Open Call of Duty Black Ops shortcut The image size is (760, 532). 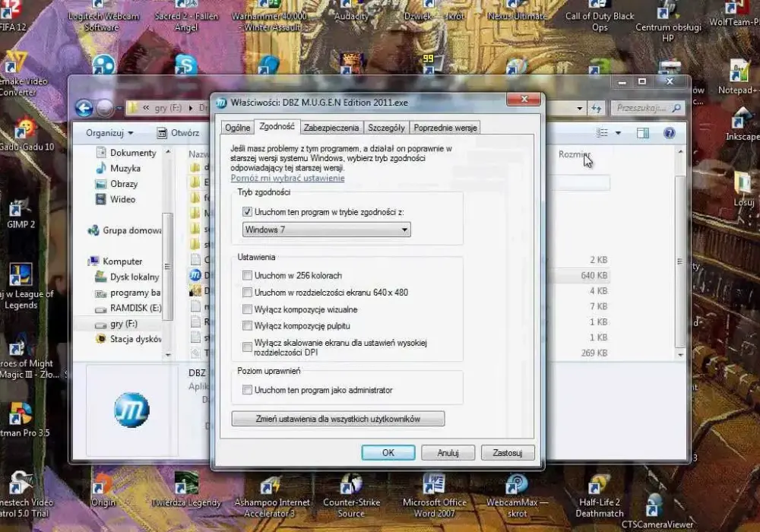[600, 17]
